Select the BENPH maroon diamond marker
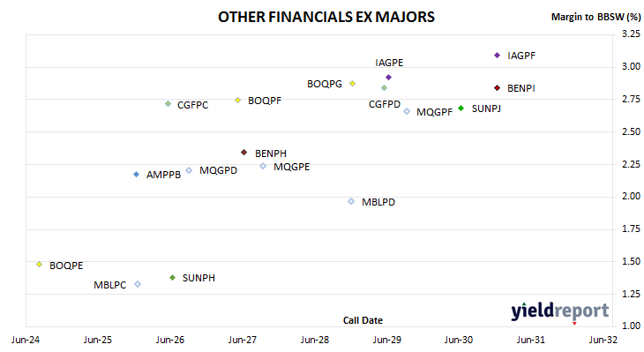 pyautogui.click(x=244, y=153)
